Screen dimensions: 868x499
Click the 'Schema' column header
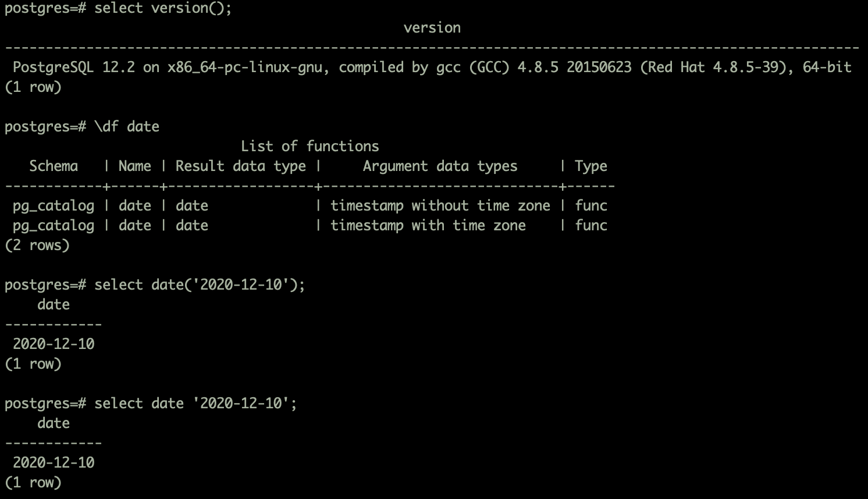[x=54, y=166]
